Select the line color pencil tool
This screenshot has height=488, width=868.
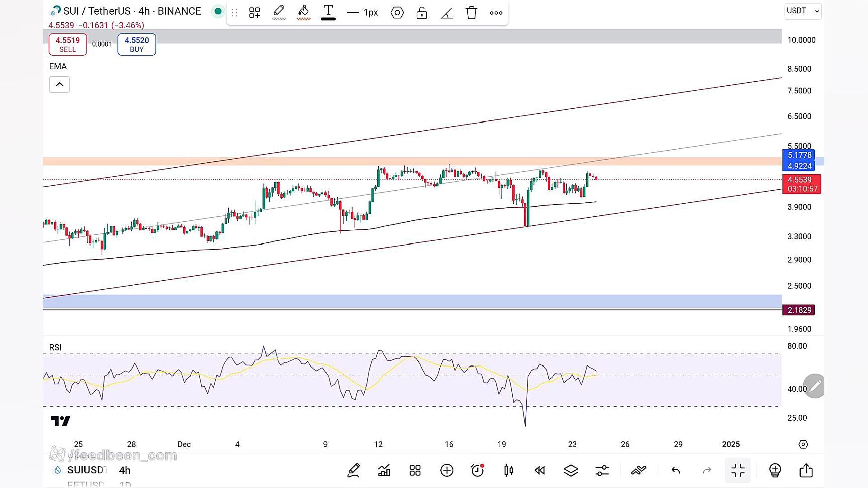(x=279, y=12)
